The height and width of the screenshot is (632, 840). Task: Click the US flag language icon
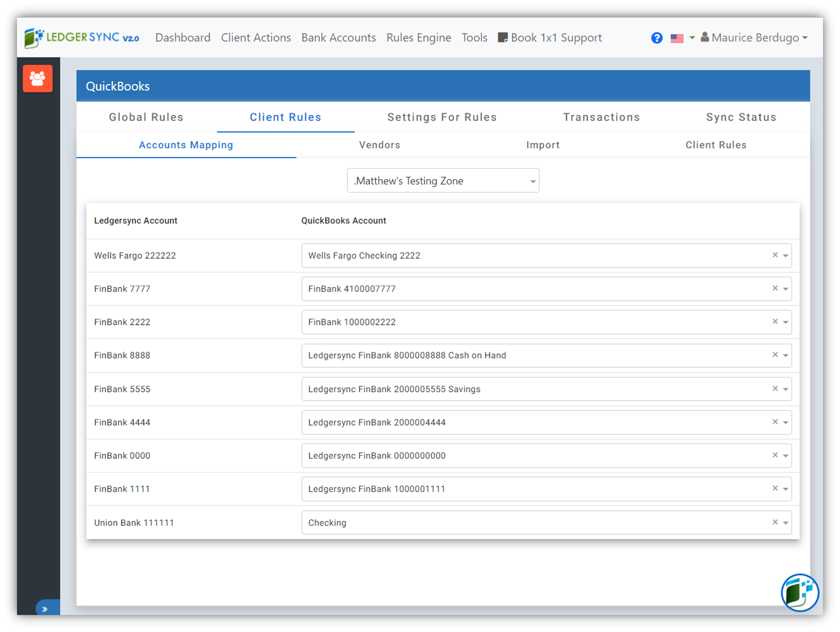click(677, 38)
